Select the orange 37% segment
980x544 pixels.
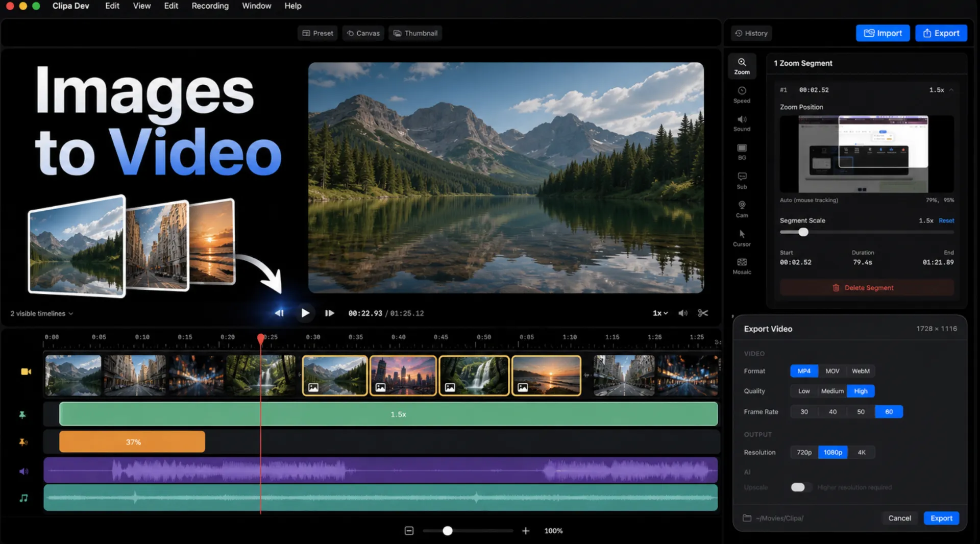(132, 442)
